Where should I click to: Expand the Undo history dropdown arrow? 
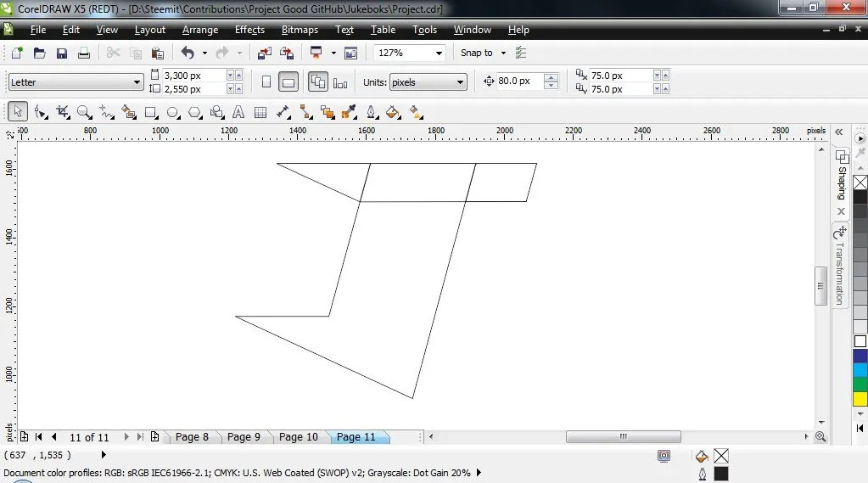point(204,53)
